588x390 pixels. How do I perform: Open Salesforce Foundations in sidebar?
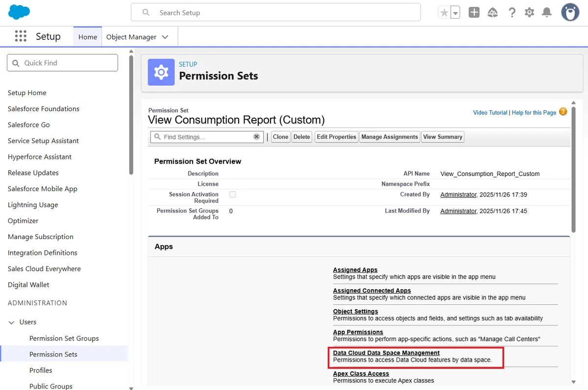(x=44, y=109)
